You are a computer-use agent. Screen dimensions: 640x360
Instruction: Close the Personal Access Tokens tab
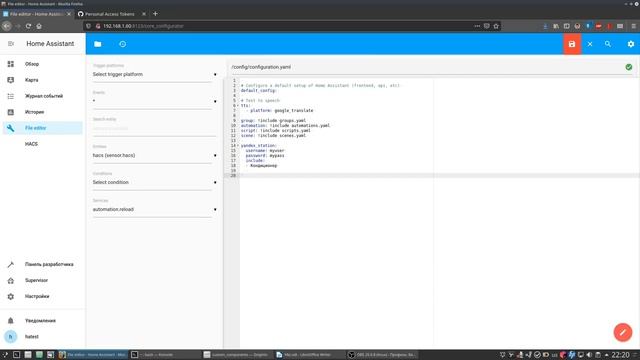pyautogui.click(x=144, y=14)
